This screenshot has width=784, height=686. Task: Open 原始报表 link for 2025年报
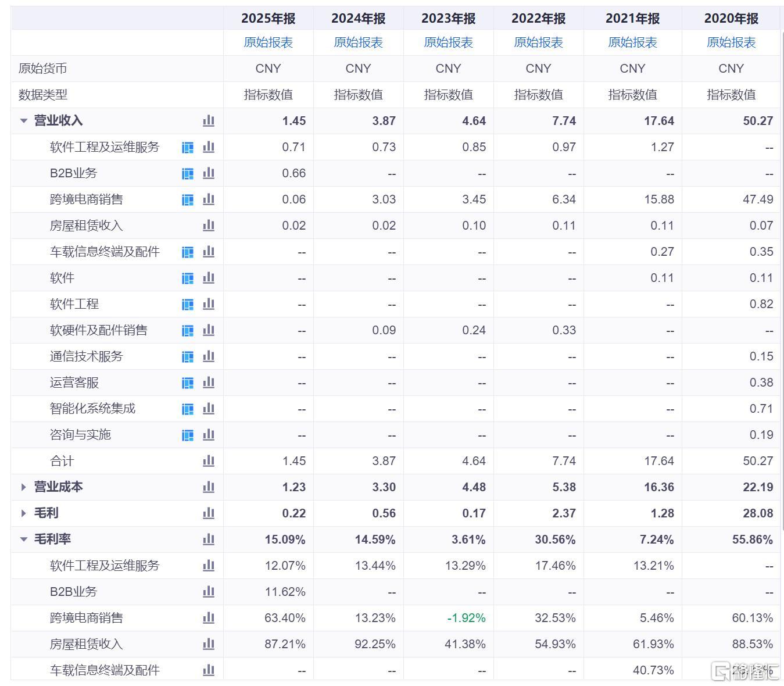point(269,42)
